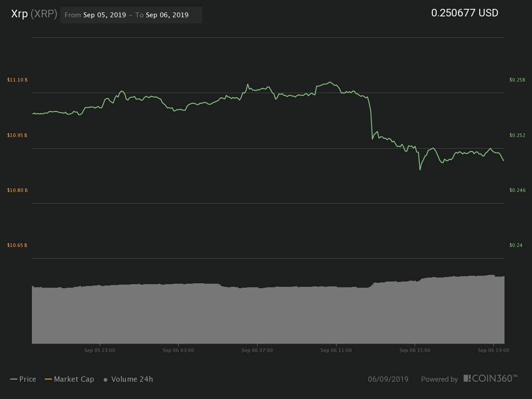Select the Sep 06 07:00 axis label

click(257, 350)
